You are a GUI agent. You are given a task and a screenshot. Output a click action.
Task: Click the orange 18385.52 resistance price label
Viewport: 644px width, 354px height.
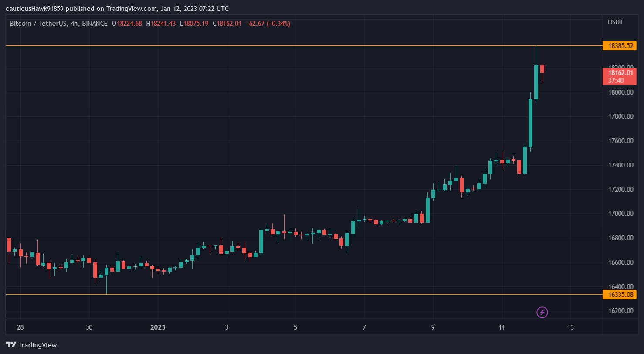coord(620,45)
